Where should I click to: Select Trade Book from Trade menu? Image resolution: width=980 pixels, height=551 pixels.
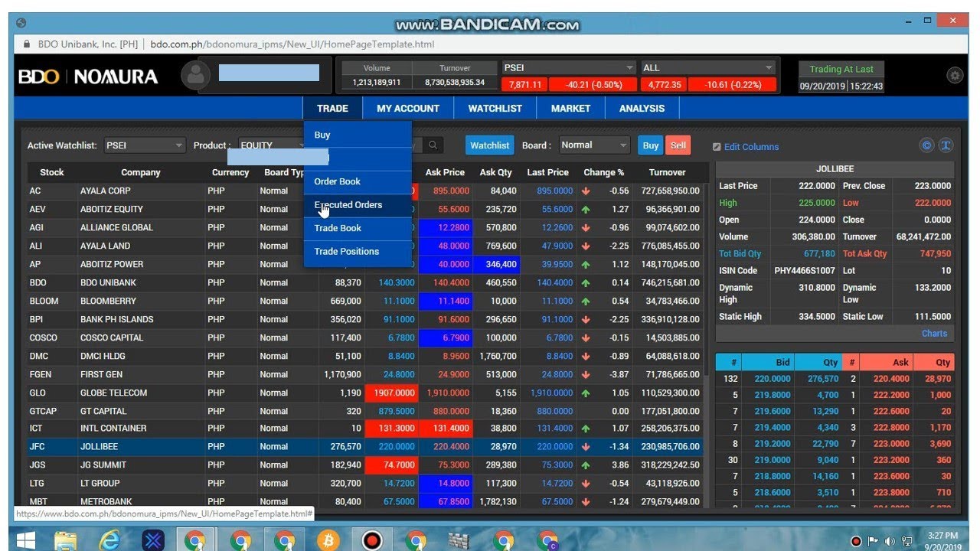[358, 228]
